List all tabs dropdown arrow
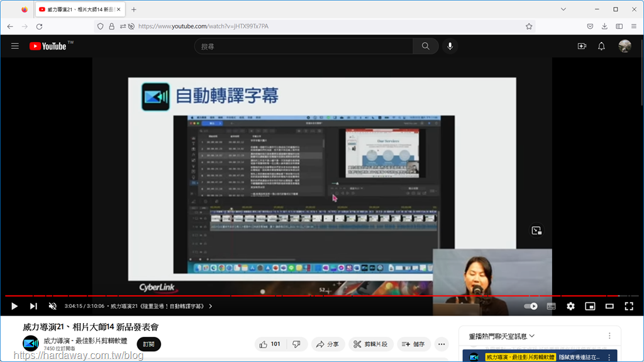 (x=563, y=9)
